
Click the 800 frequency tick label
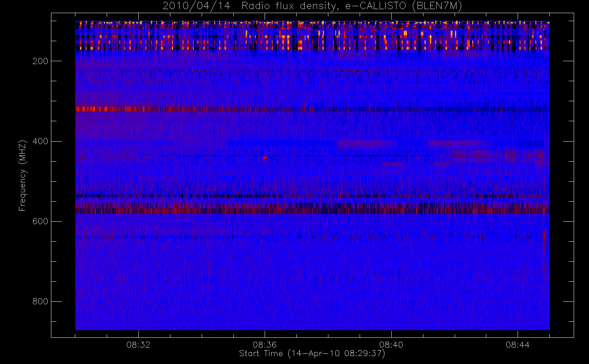40,301
